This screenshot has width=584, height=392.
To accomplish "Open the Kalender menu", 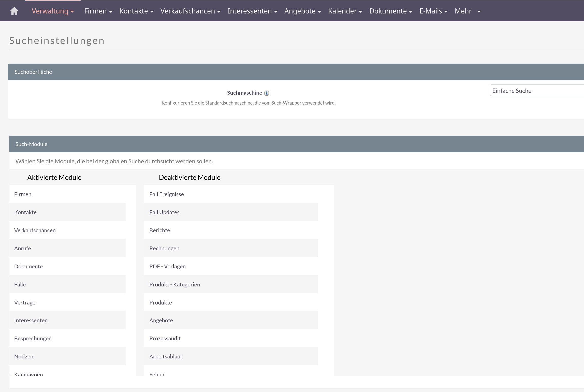I will tap(345, 11).
